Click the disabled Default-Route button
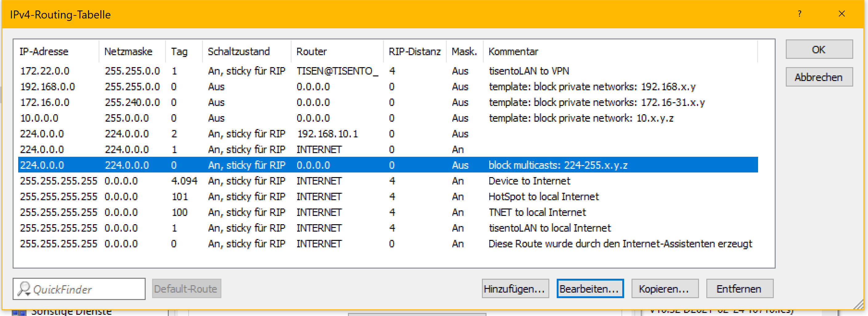Image resolution: width=868 pixels, height=316 pixels. (x=186, y=289)
